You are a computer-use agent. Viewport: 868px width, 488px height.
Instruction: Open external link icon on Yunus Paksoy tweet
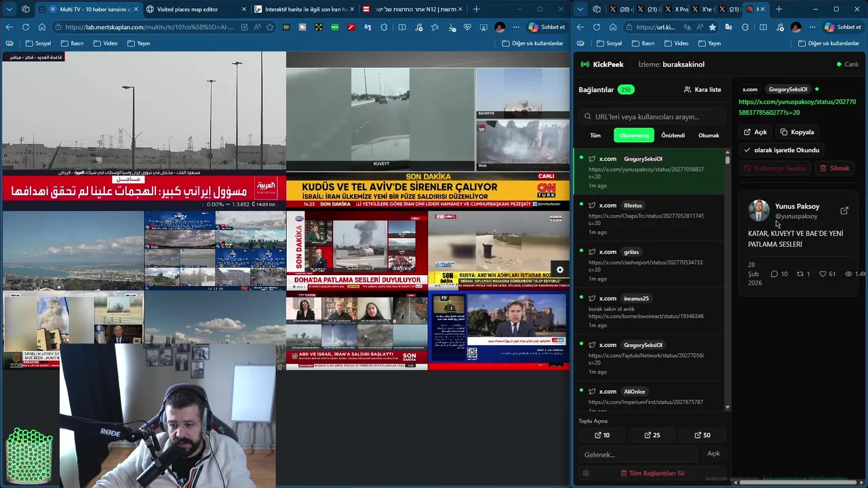coord(844,211)
